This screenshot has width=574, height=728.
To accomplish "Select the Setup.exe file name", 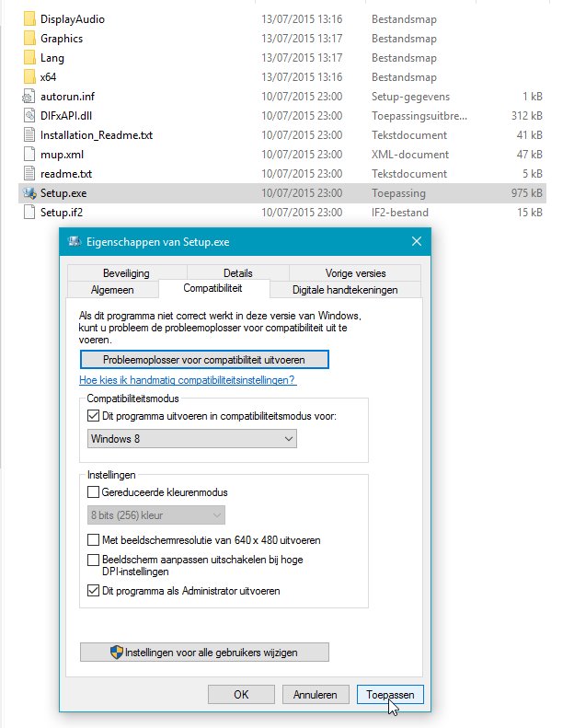I will point(63,193).
